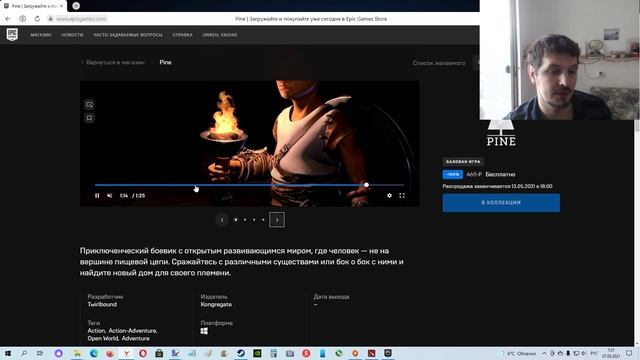Click the Twirlbound developer name
This screenshot has width=640, height=360.
pyautogui.click(x=102, y=304)
